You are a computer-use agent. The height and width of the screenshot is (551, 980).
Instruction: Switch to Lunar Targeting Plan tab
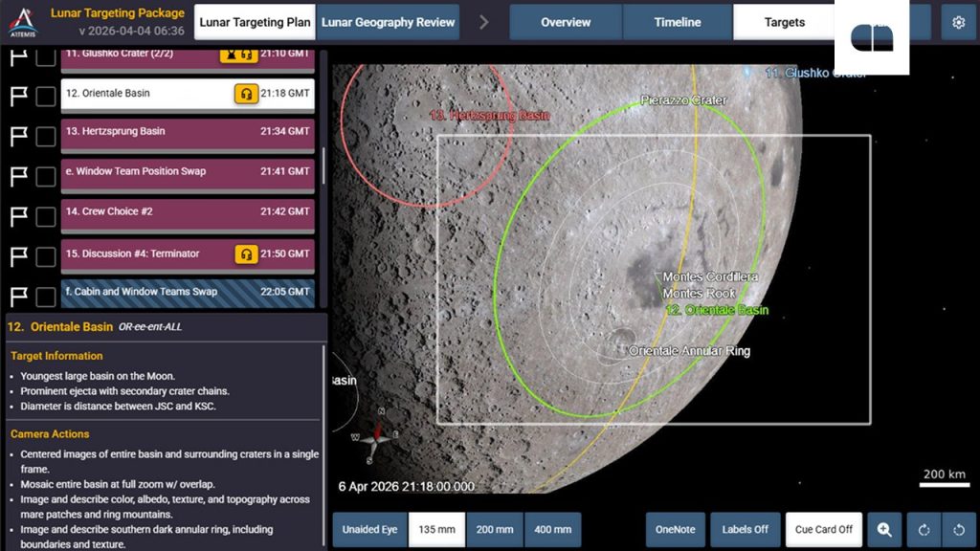255,23
